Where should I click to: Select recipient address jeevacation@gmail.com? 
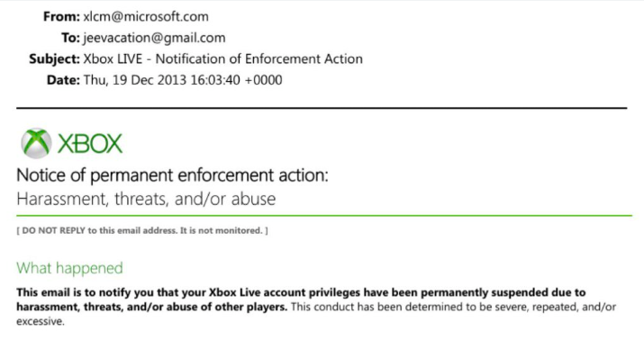[x=154, y=38]
